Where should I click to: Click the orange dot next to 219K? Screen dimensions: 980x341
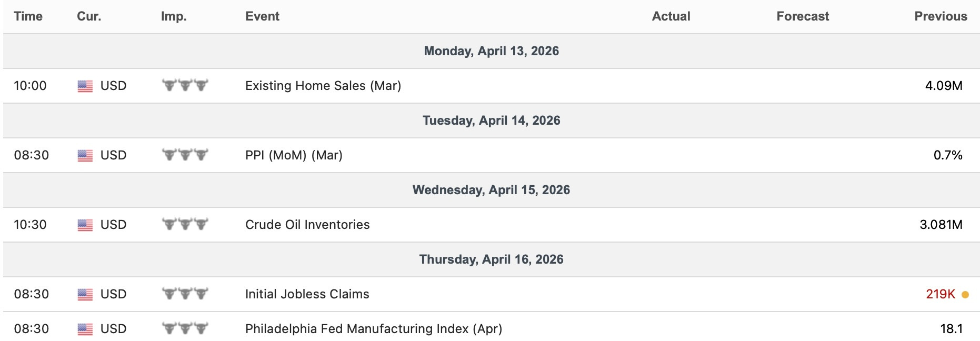(x=965, y=295)
